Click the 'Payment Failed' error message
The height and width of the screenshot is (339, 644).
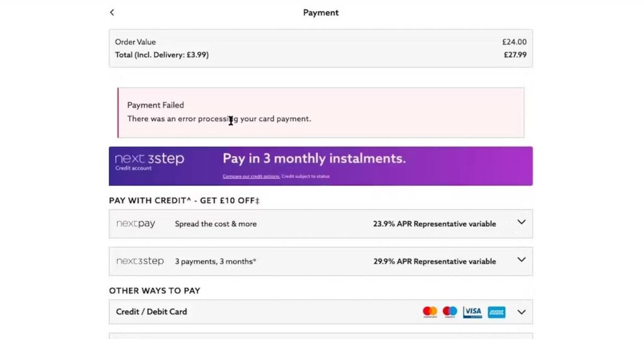155,105
